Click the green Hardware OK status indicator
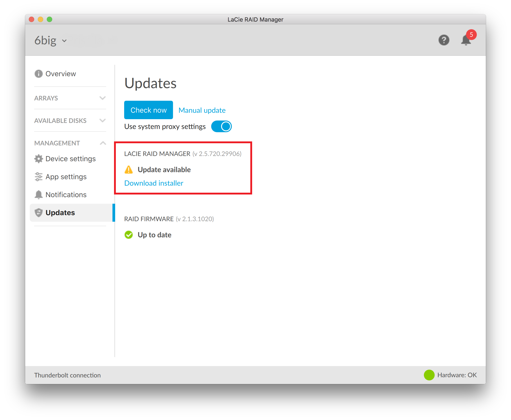 coord(429,375)
